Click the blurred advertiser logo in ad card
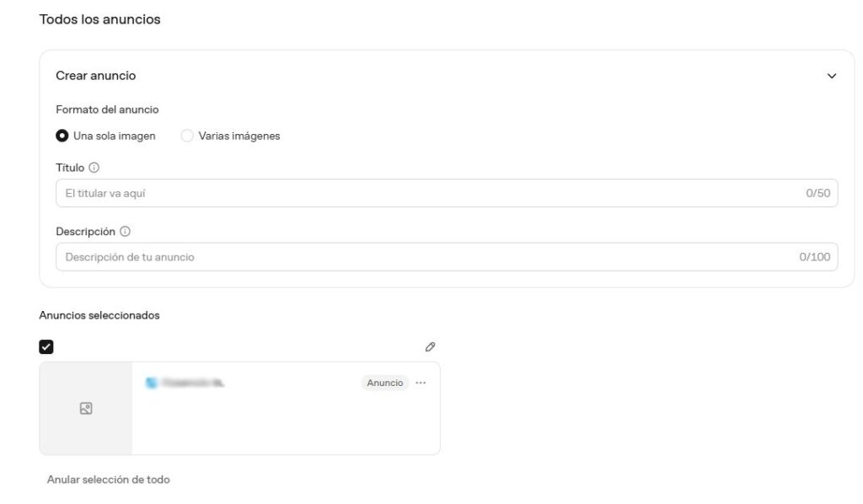 pos(151,383)
